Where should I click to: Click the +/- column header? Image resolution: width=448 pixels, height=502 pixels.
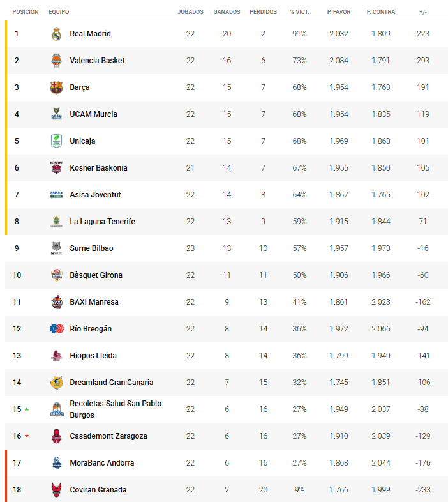click(423, 12)
